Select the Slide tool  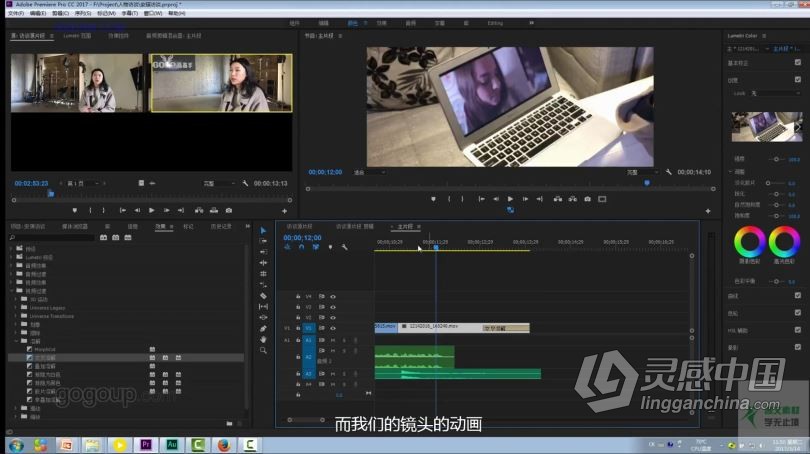[263, 318]
